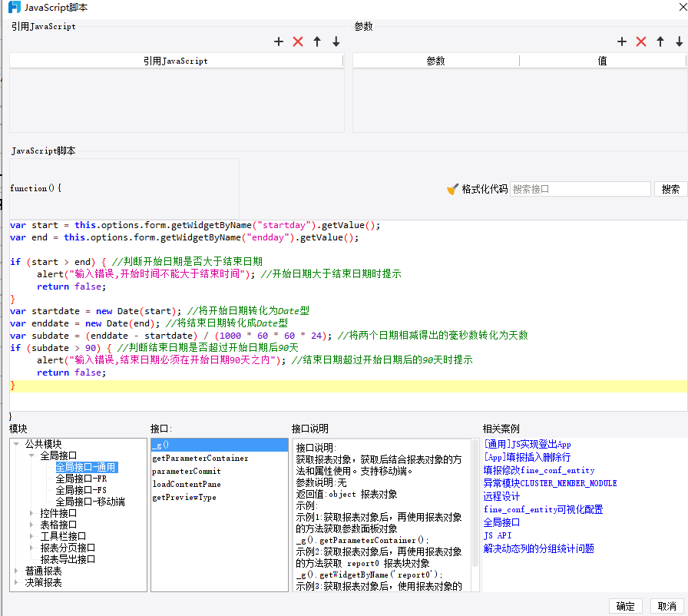
Task: Click 取消 to cancel the dialog
Action: (667, 606)
